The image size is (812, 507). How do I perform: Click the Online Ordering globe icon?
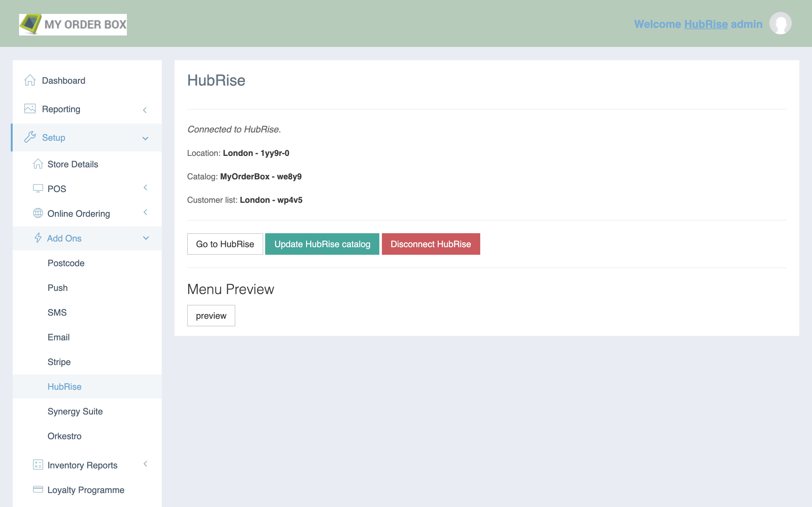click(38, 213)
